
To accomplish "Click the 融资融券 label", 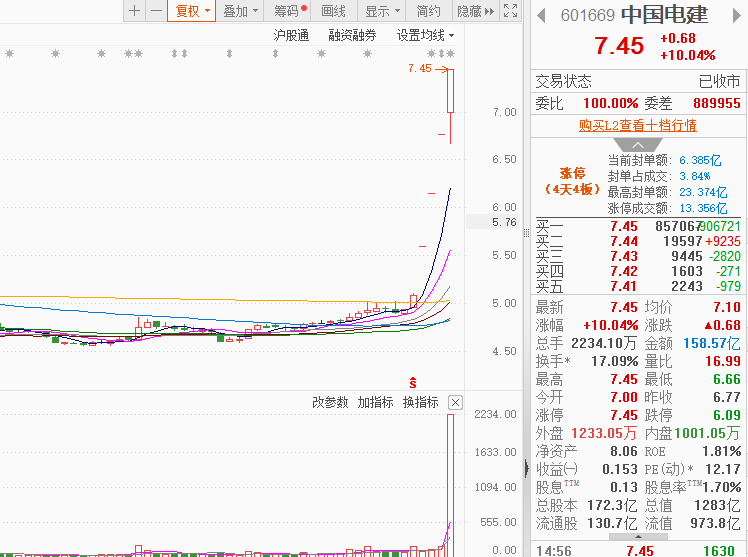I will tap(352, 35).
